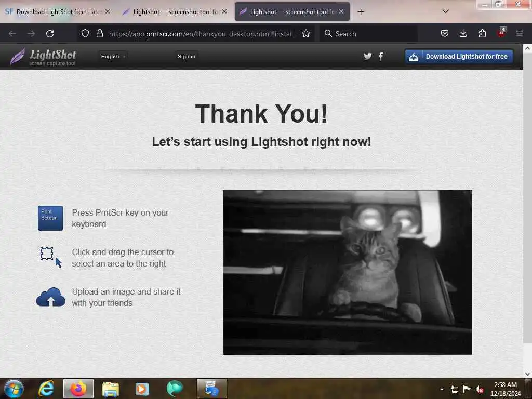532x399 pixels.
Task: Open the Windows Start orb
Action: (14, 389)
